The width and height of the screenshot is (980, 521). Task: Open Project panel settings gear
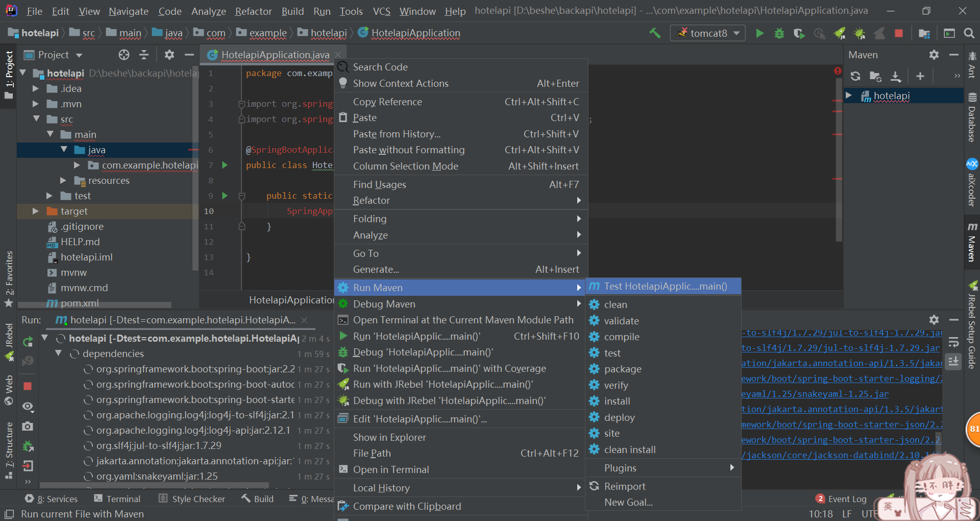tap(169, 55)
